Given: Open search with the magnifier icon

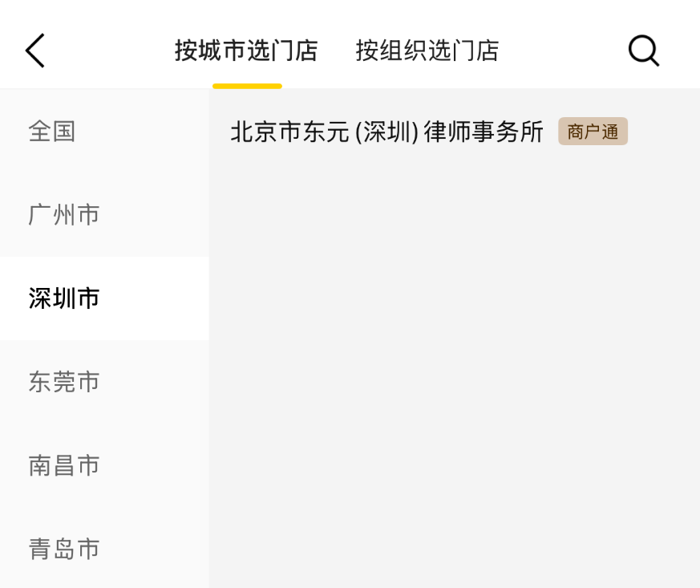Looking at the screenshot, I should click(643, 51).
